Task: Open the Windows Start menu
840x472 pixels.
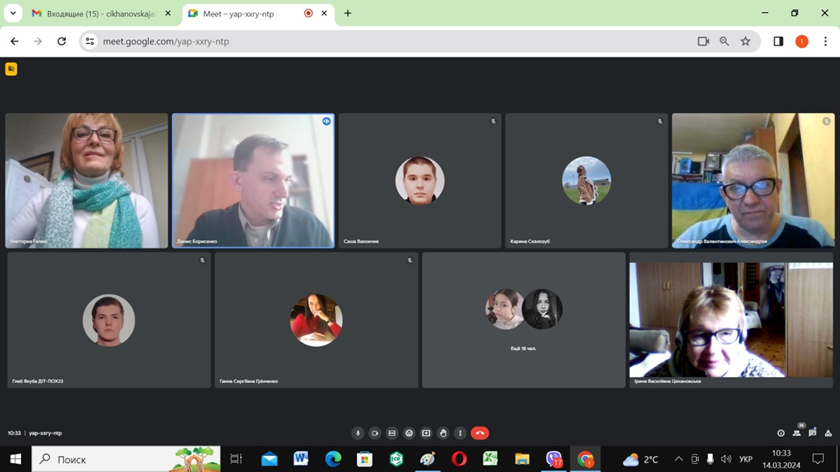Action: pos(16,459)
